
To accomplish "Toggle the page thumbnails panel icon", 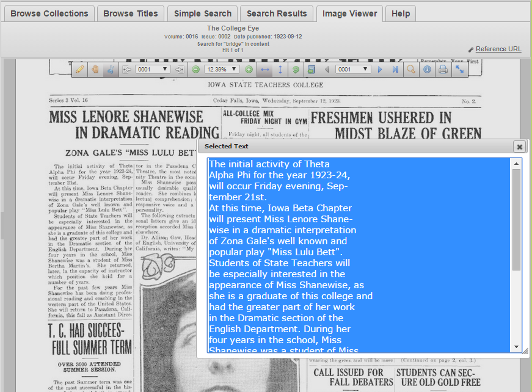I will 311,70.
